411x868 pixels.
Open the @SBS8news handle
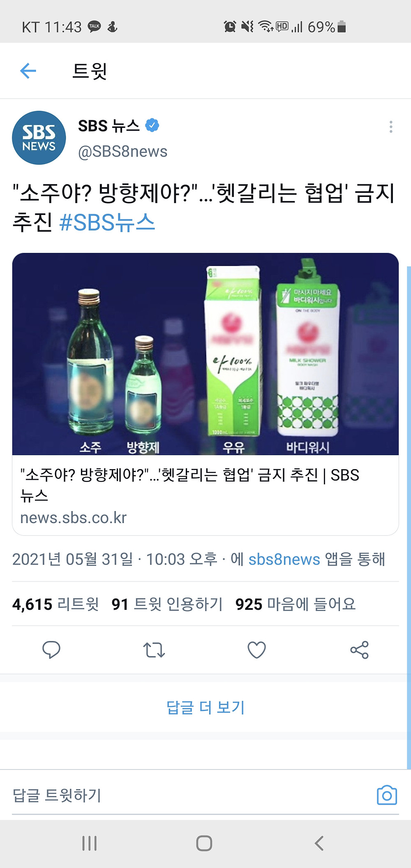click(123, 151)
